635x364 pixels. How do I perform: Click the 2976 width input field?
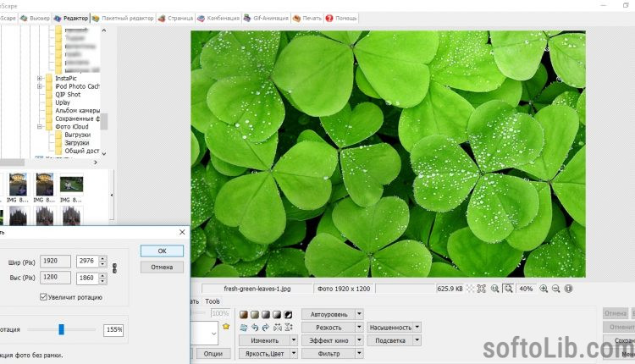87,262
